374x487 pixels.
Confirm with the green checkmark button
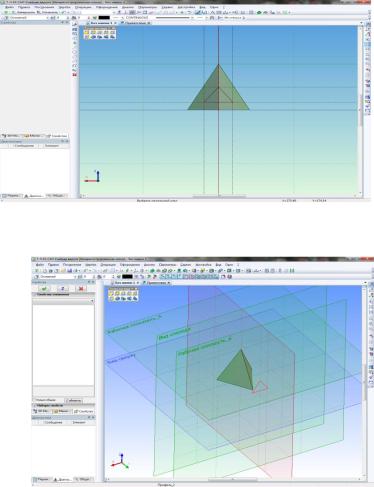44,288
